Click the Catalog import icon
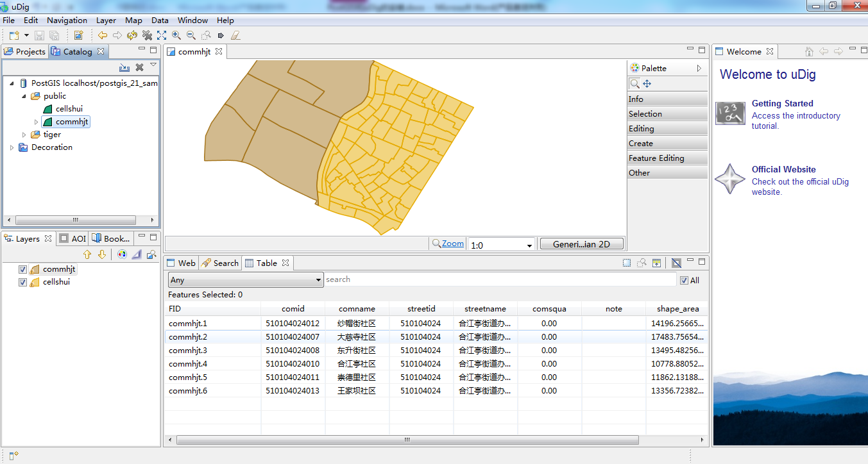The image size is (868, 464). click(x=124, y=67)
